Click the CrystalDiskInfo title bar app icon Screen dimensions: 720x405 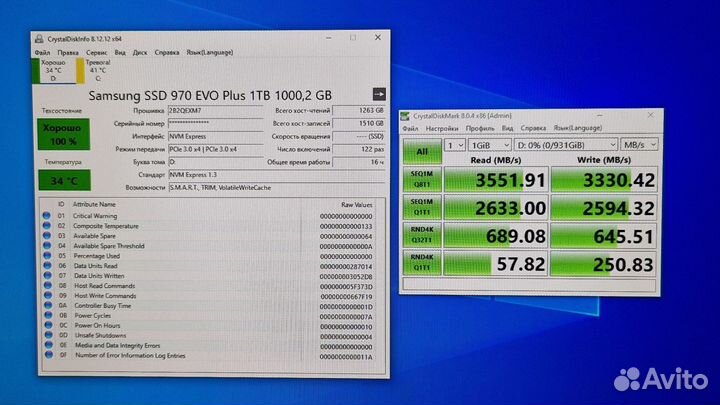[39, 39]
